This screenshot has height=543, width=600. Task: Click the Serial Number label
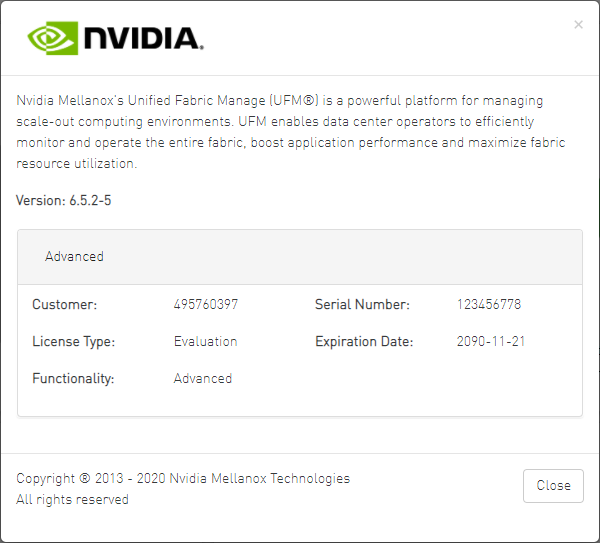(x=362, y=305)
